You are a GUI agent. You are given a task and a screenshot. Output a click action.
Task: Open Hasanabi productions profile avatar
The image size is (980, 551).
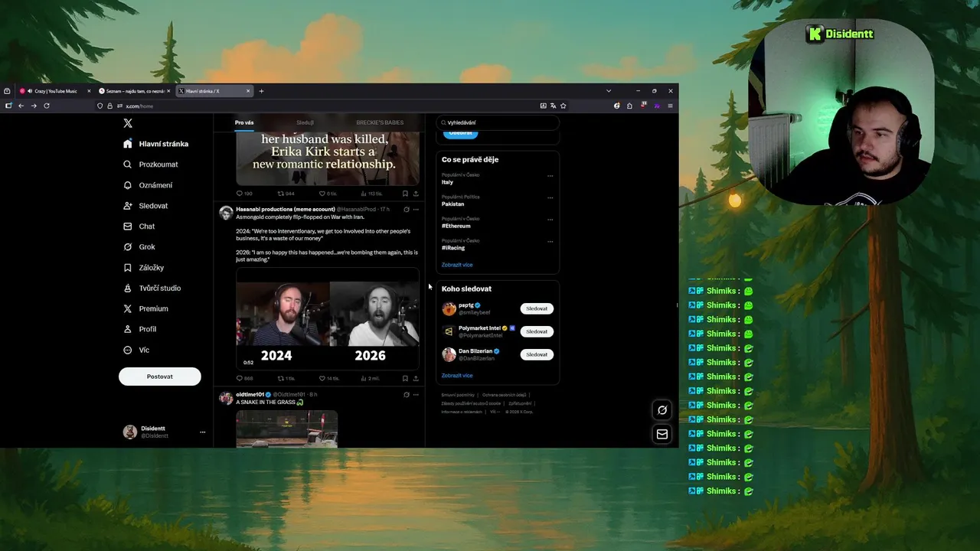226,213
